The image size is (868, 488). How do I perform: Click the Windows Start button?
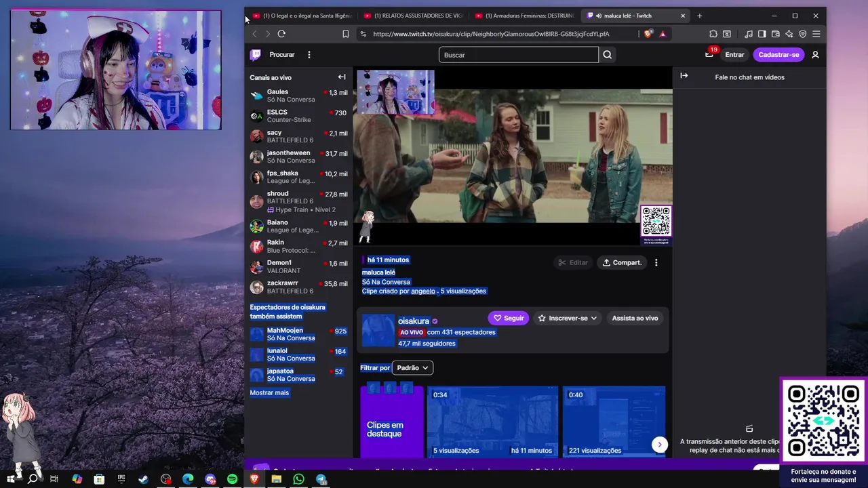11,479
